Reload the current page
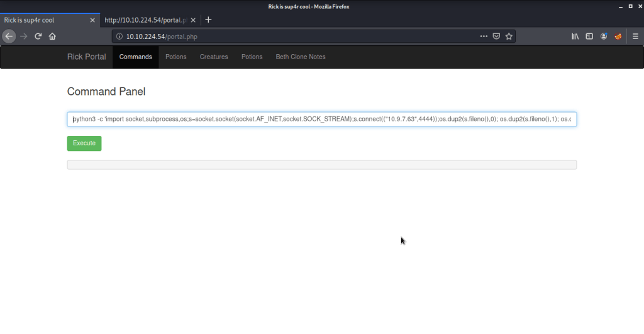Image resolution: width=644 pixels, height=334 pixels. pyautogui.click(x=38, y=36)
